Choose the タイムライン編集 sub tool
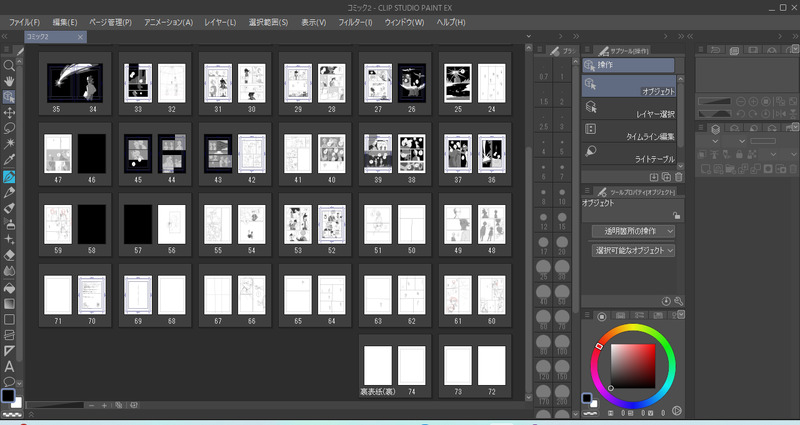 pyautogui.click(x=629, y=131)
